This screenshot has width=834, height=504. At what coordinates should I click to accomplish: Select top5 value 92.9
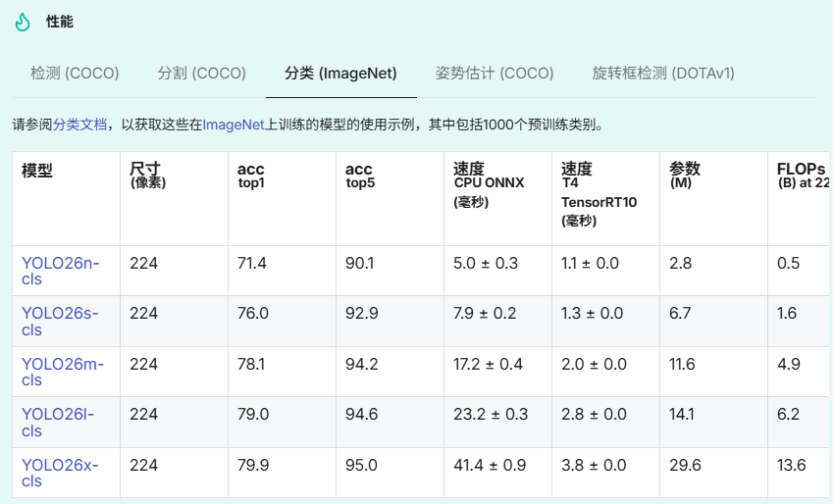[362, 313]
